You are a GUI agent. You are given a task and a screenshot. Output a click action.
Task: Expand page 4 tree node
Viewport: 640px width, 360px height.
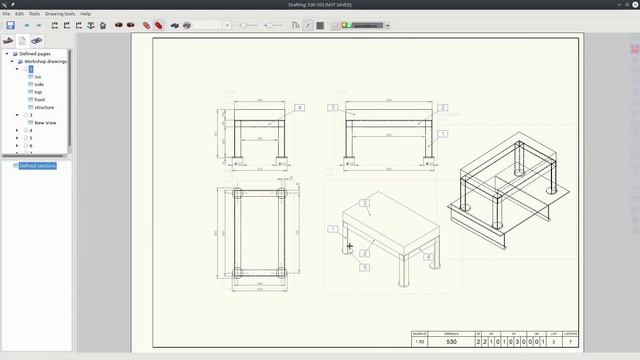point(17,131)
